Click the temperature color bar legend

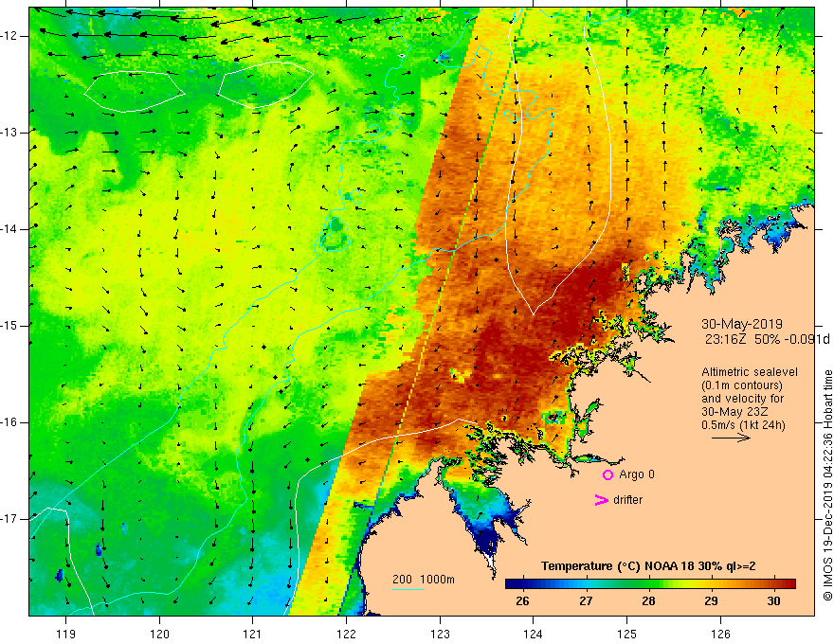pos(650,583)
